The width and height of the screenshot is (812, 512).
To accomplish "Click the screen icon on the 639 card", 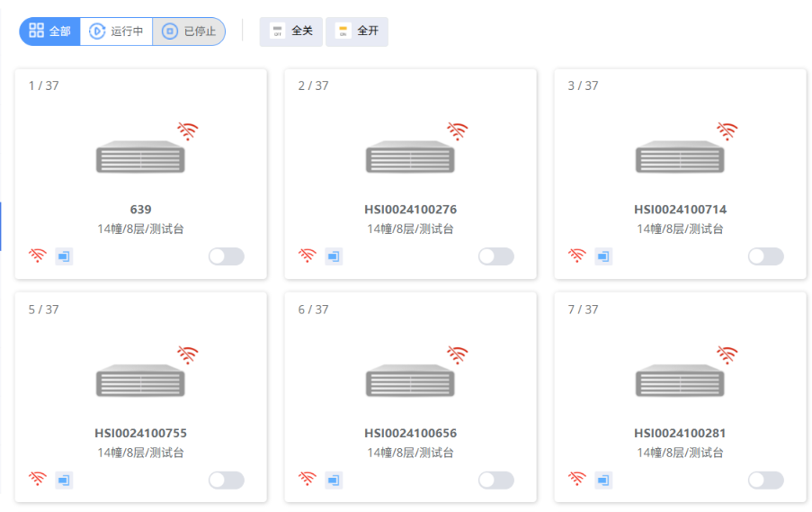I will point(64,256).
